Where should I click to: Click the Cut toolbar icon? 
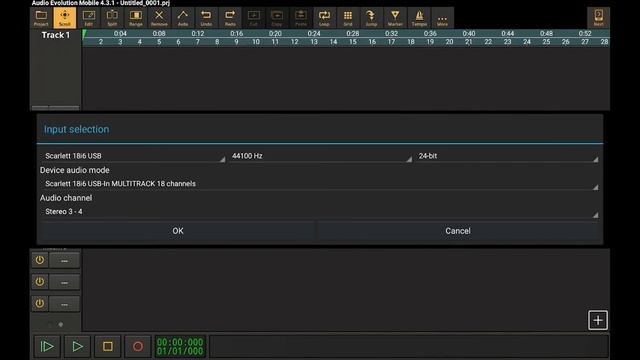[253, 18]
